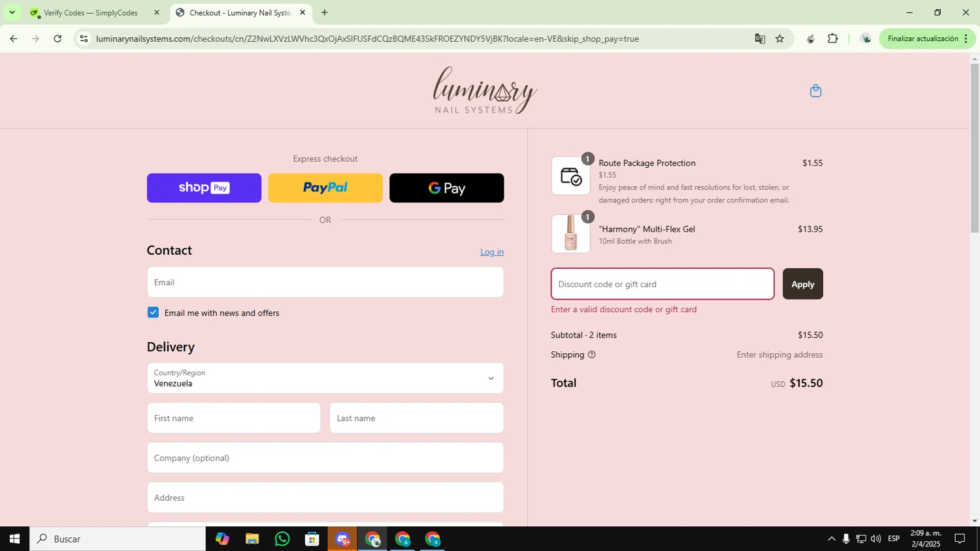This screenshot has height=551, width=980.
Task: Click the scrollbar down arrow
Action: tap(974, 520)
